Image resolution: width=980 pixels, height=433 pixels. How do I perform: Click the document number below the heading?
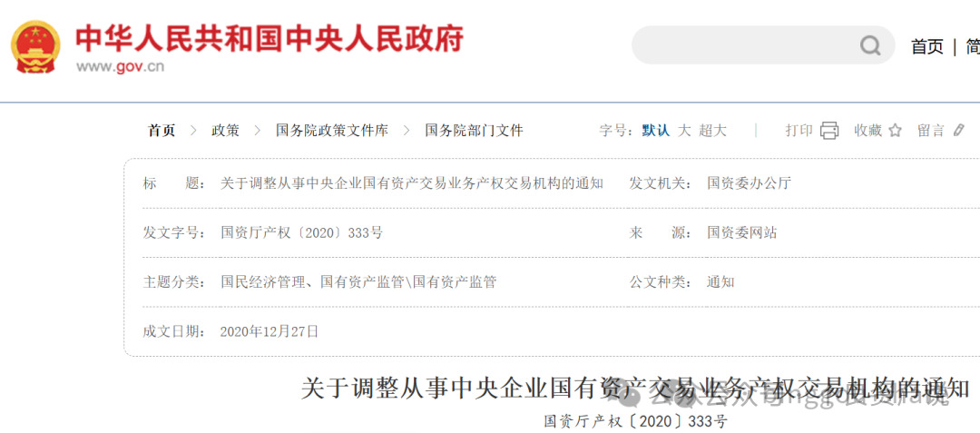(x=635, y=422)
